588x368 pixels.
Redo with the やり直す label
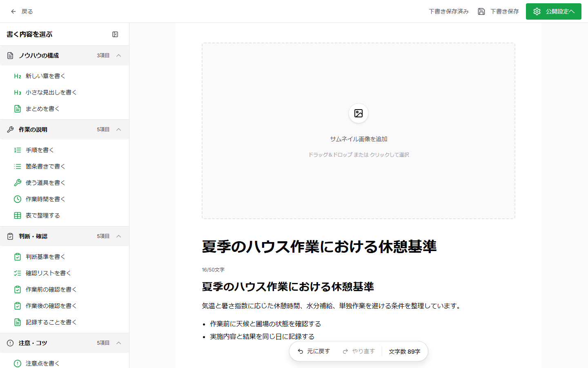click(x=363, y=351)
